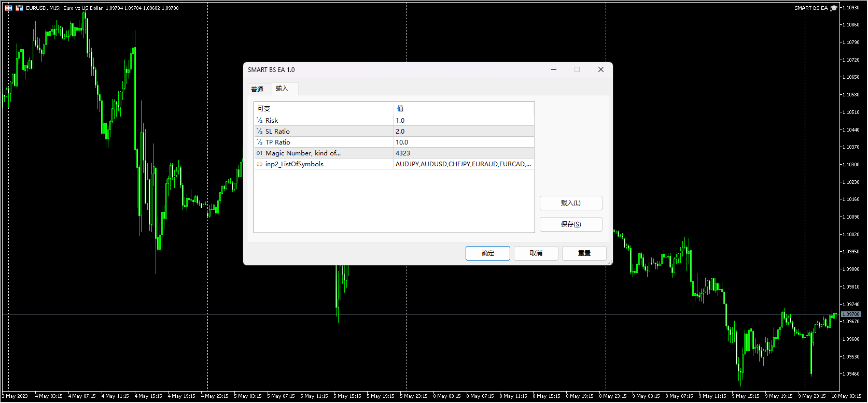The height and width of the screenshot is (403, 868).
Task: Select the TP Ratio parameter name
Action: click(x=278, y=142)
